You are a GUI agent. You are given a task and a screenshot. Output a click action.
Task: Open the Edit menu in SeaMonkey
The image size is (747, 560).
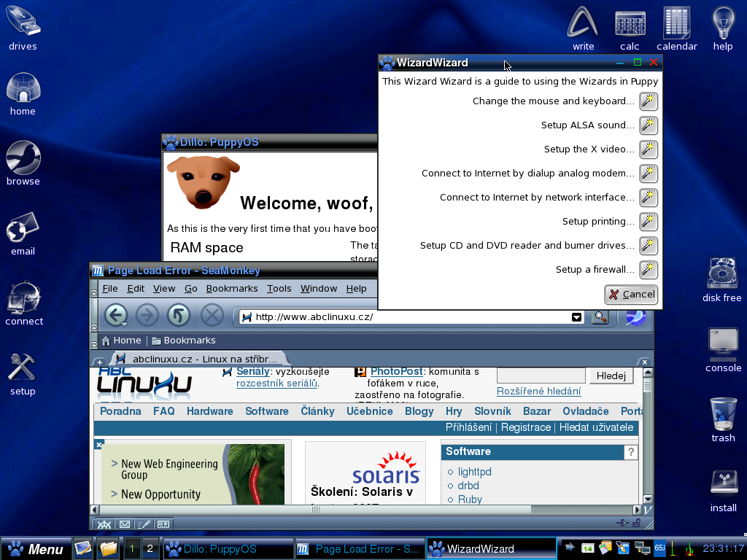[136, 289]
